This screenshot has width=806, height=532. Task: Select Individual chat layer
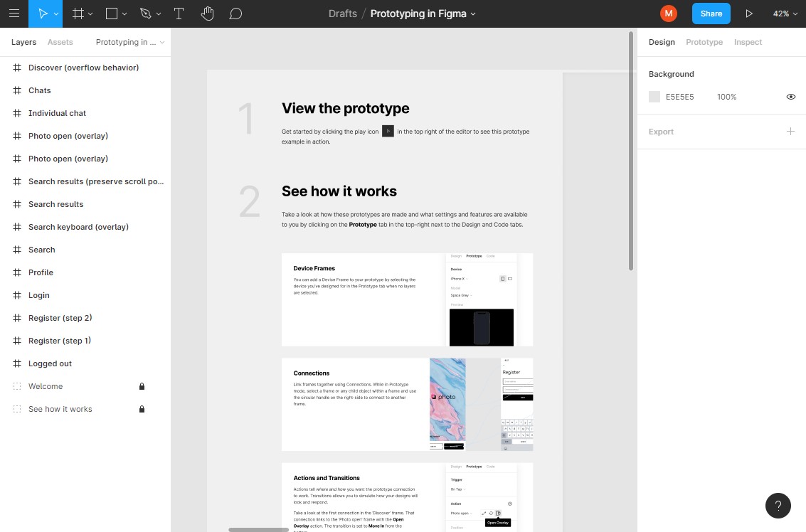point(85,113)
